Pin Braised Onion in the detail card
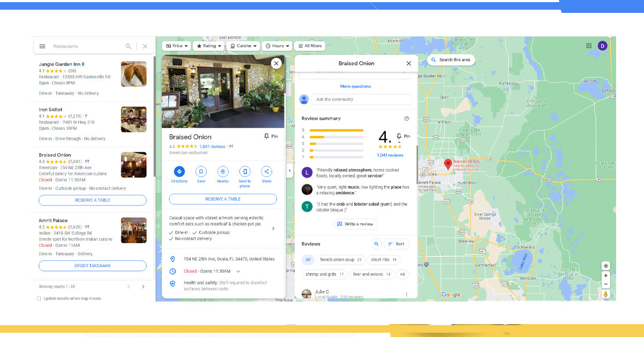This screenshot has width=644, height=337. pyautogui.click(x=271, y=136)
